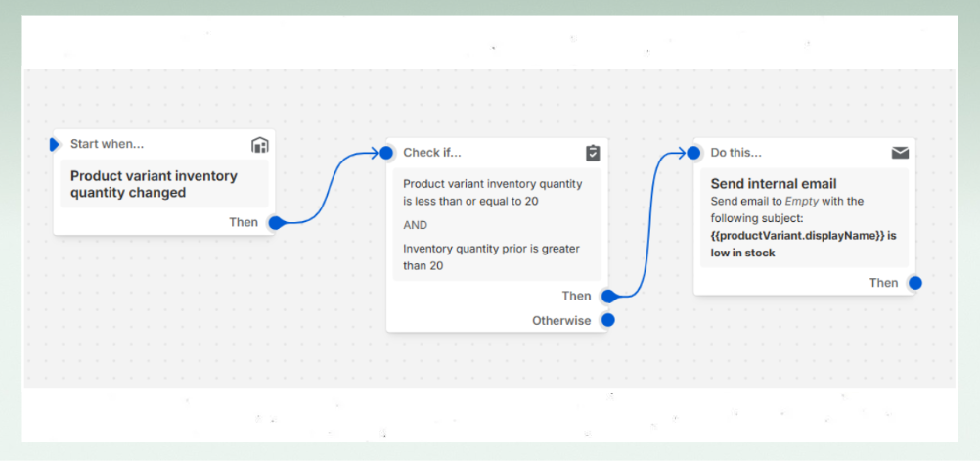Image resolution: width=980 pixels, height=461 pixels.
Task: Open the Send internal email action
Action: click(773, 183)
